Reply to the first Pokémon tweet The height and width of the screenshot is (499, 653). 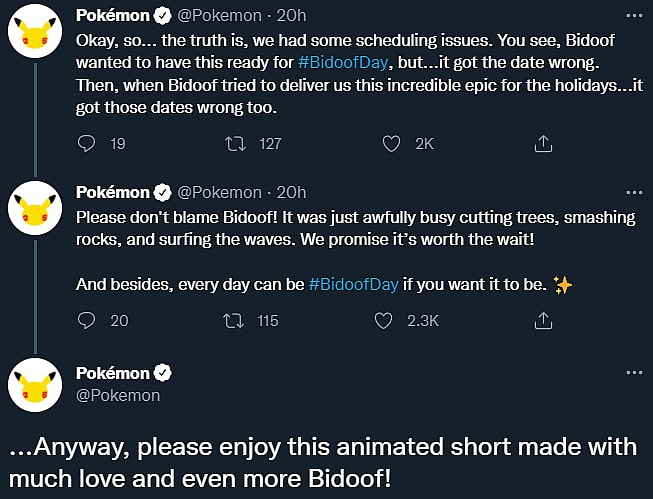click(x=86, y=144)
